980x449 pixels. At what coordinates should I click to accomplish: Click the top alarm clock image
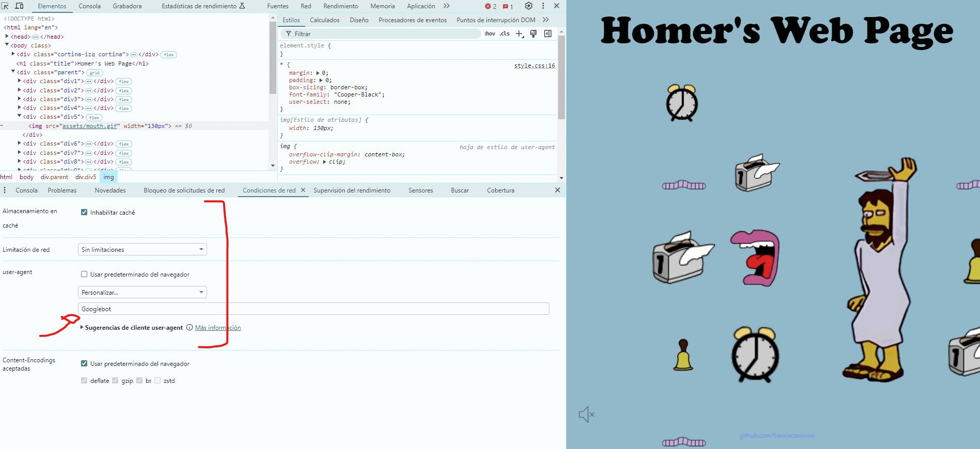(682, 103)
